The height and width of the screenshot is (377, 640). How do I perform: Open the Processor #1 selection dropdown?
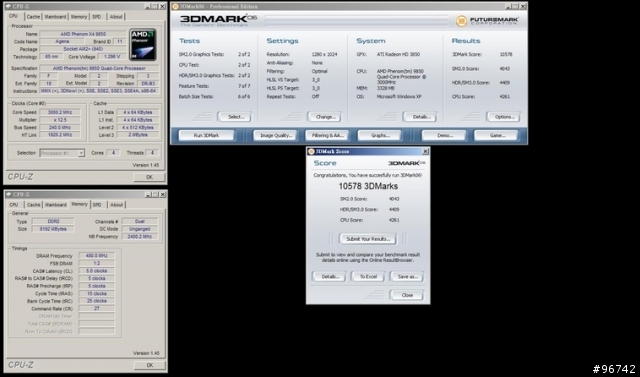(81, 153)
